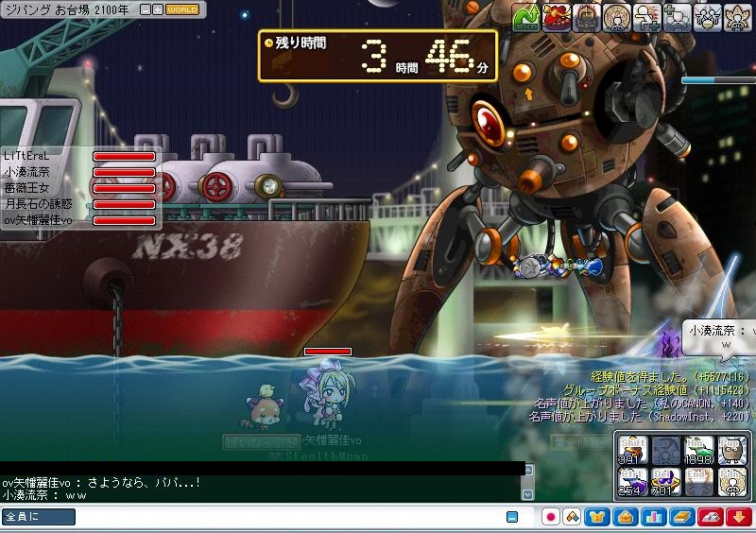Screen dimensions: 756x533
Task: Click LiTtEraL's red HP bar
Action: click(x=125, y=156)
